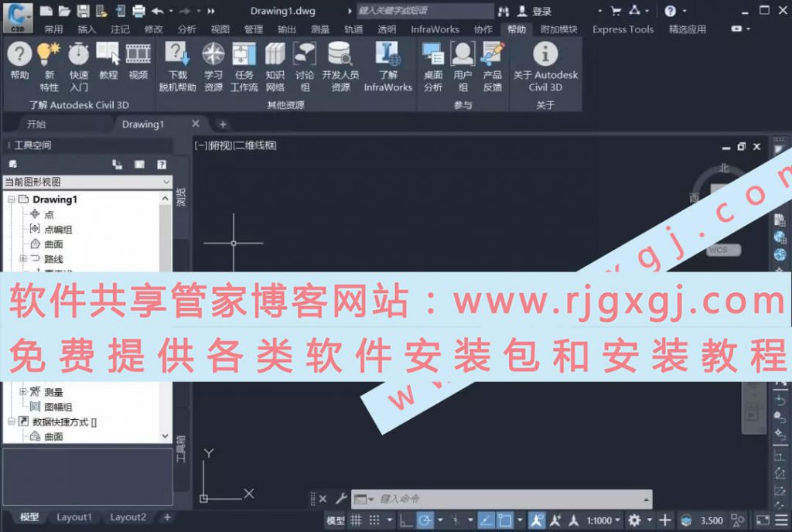Toggle snap mode dotted-grid button
Viewport: 792px width, 532px height.
coord(374,520)
